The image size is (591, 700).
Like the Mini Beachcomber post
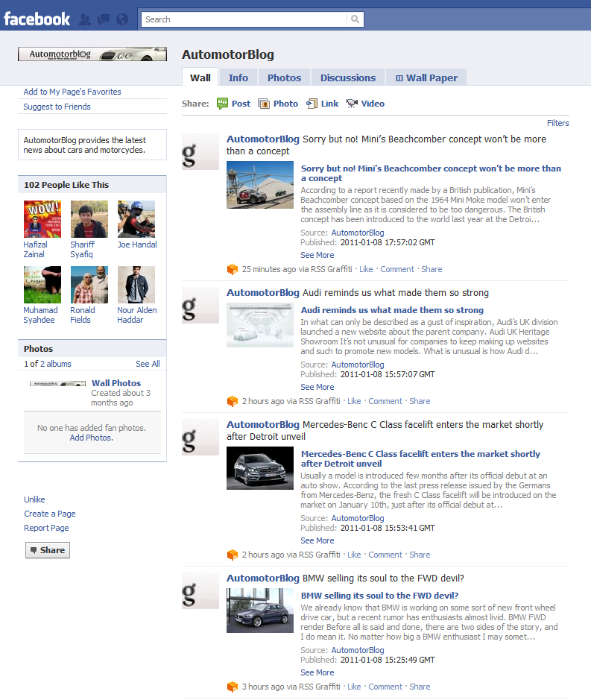(x=366, y=269)
